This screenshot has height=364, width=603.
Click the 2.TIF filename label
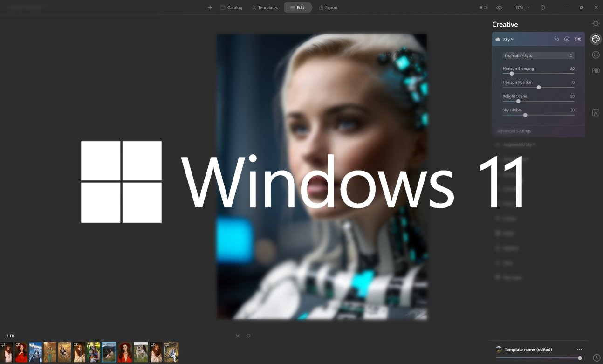[x=10, y=336]
